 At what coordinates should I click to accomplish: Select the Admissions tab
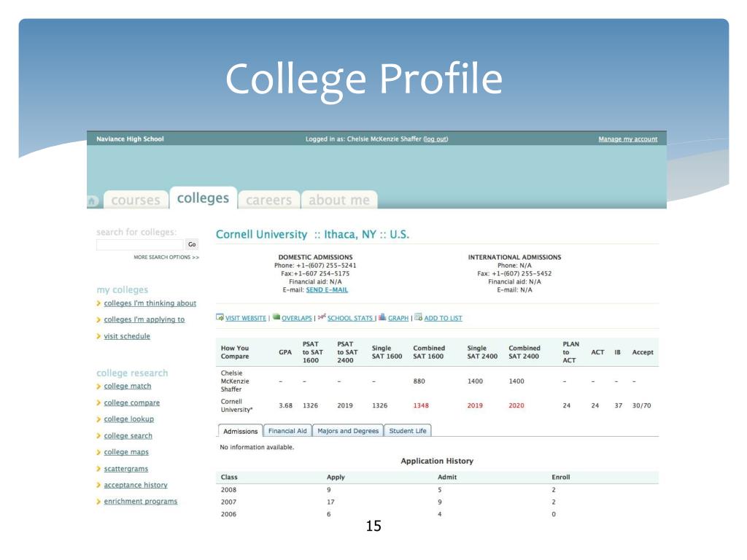pyautogui.click(x=240, y=431)
